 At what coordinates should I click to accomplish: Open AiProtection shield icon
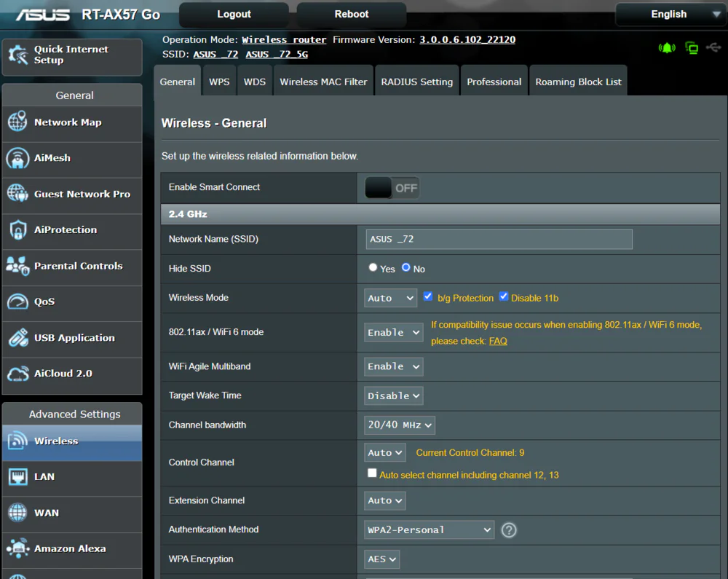pyautogui.click(x=17, y=230)
